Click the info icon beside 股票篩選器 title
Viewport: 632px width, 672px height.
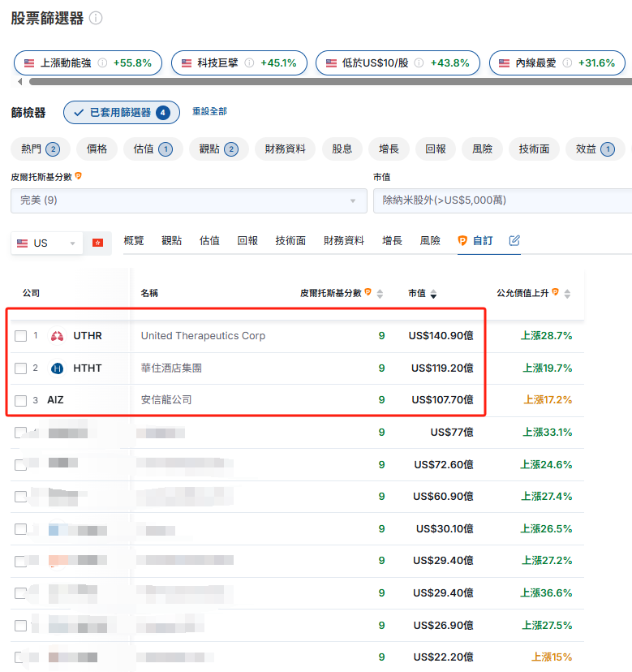96,18
